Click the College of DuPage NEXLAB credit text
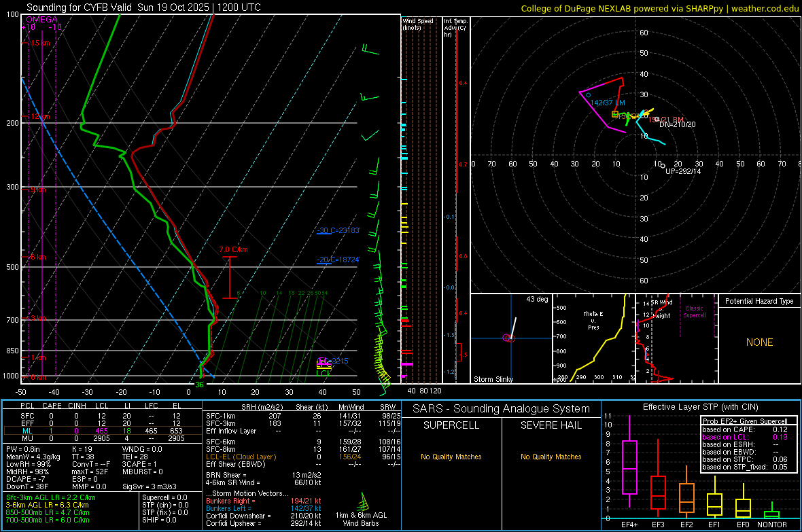802x532 pixels. coord(660,8)
